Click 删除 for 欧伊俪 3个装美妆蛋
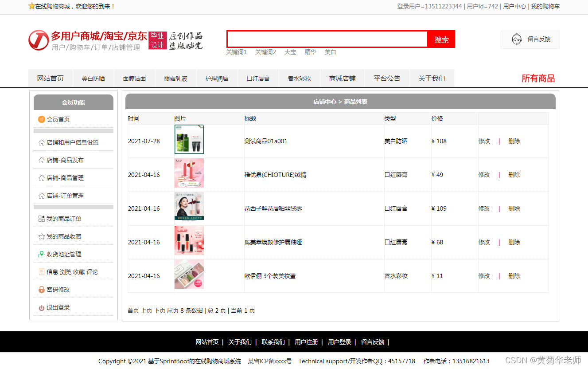The height and width of the screenshot is (369, 588). [514, 275]
